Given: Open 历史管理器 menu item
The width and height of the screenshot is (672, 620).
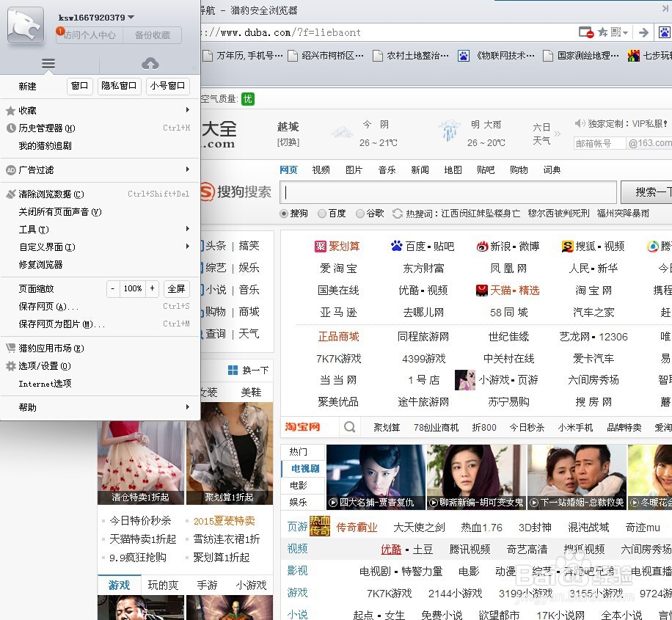Looking at the screenshot, I should tap(100, 128).
